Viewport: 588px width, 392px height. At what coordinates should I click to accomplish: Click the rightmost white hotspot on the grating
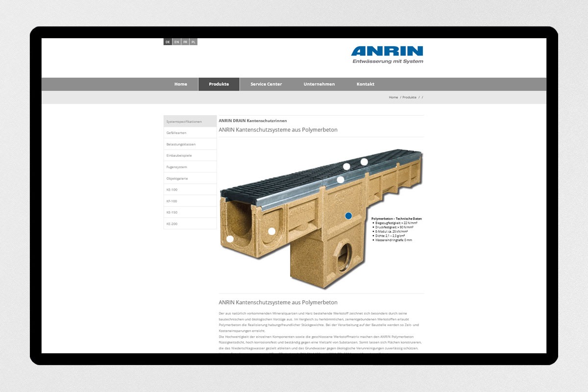click(x=364, y=162)
